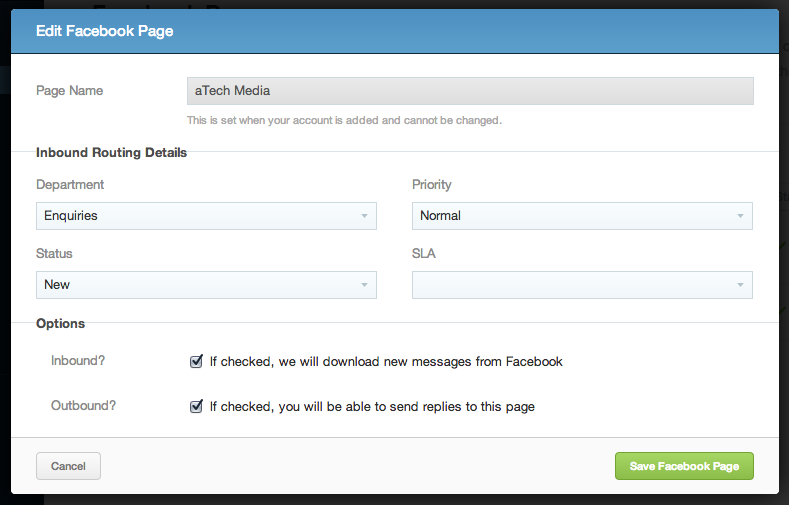Viewport: 789px width, 505px height.
Task: Click the "Outbound?" option label
Action: (84, 405)
